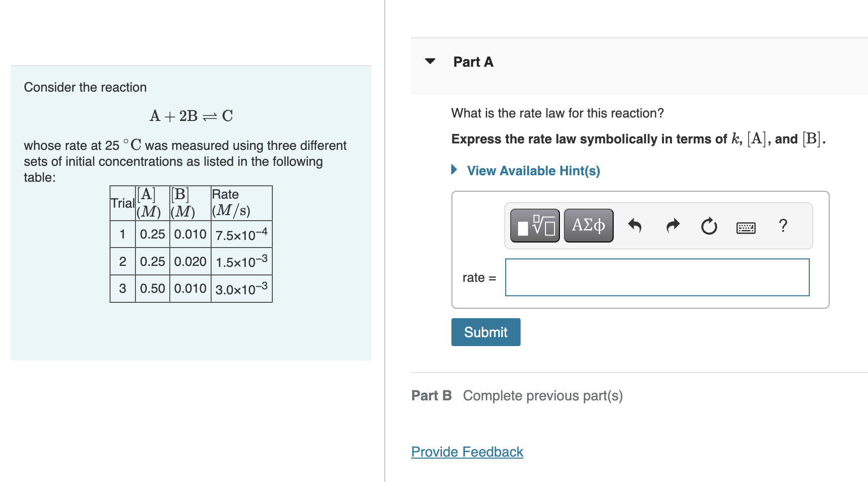Toggle to the Greek letters input mode
Screen dimensions: 868x482
pos(588,225)
